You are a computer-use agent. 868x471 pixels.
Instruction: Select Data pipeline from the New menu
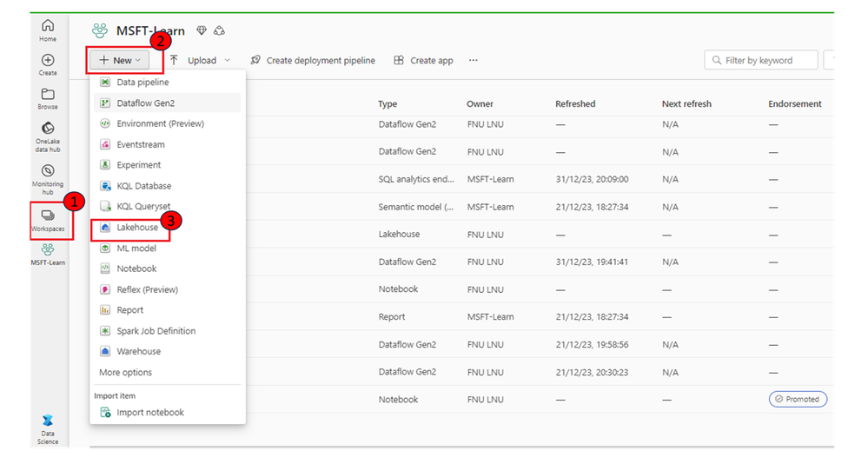(168, 82)
